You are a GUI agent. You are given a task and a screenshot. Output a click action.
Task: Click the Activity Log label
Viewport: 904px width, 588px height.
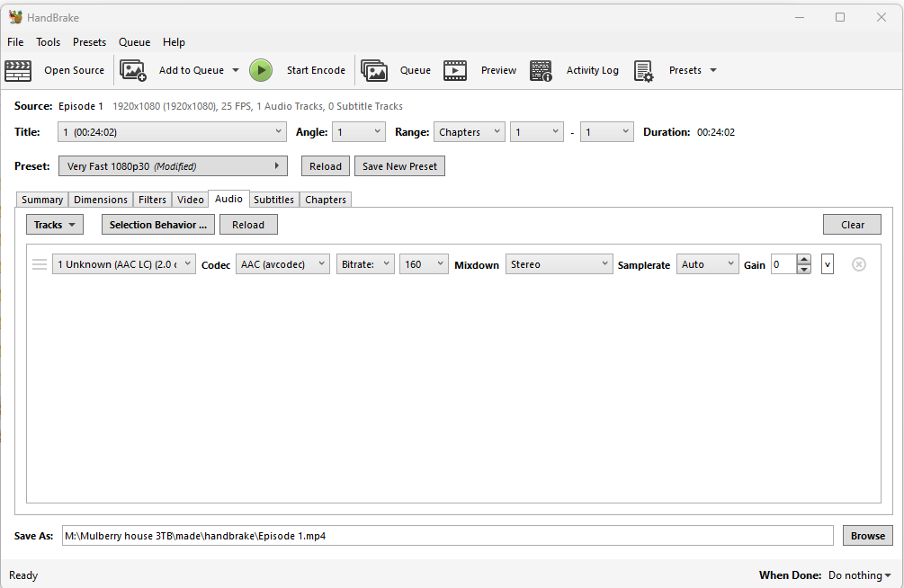(592, 70)
